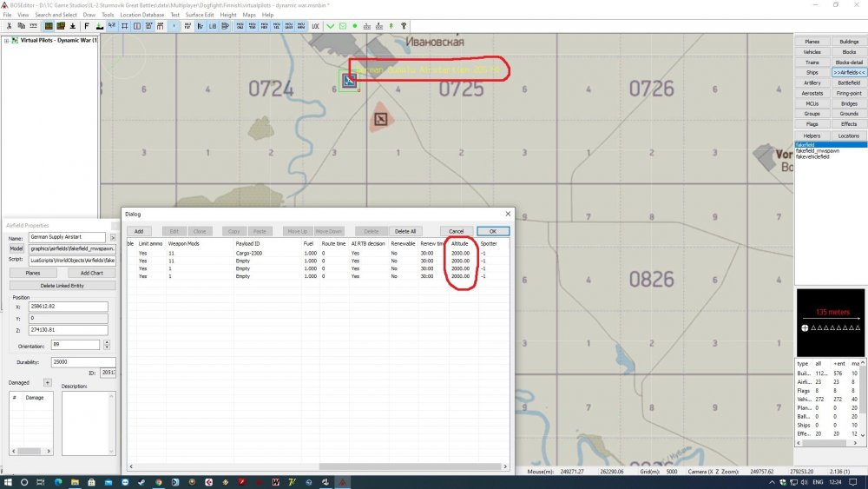868x489 pixels.
Task: Open the Location Database menu
Action: click(141, 15)
